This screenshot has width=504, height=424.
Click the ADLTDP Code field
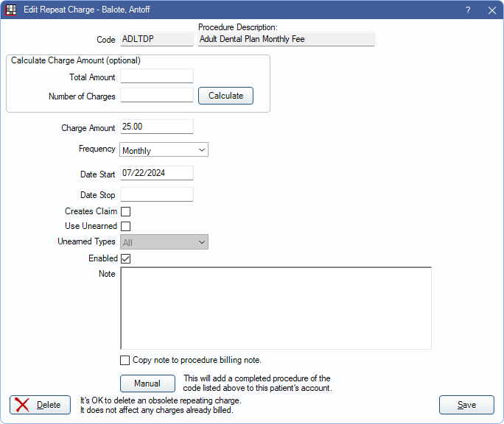[x=146, y=39]
